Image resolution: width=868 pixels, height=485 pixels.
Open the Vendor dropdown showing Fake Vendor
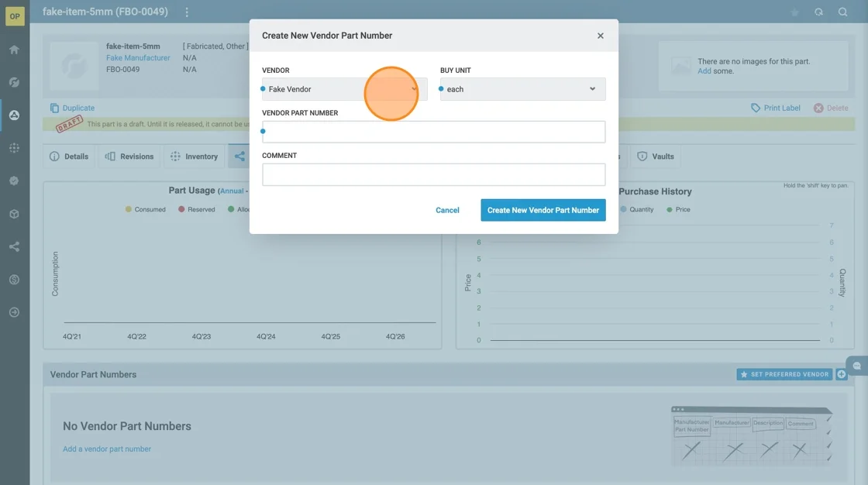(x=344, y=89)
